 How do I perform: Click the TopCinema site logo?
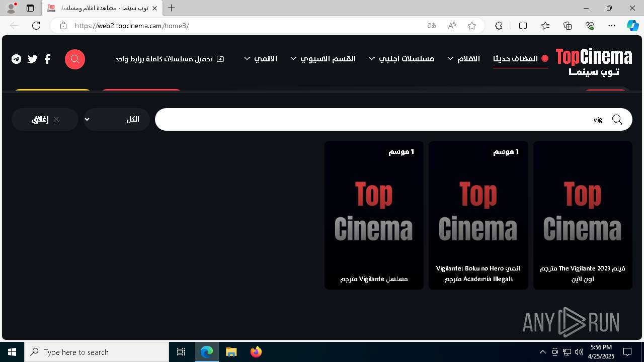[594, 62]
